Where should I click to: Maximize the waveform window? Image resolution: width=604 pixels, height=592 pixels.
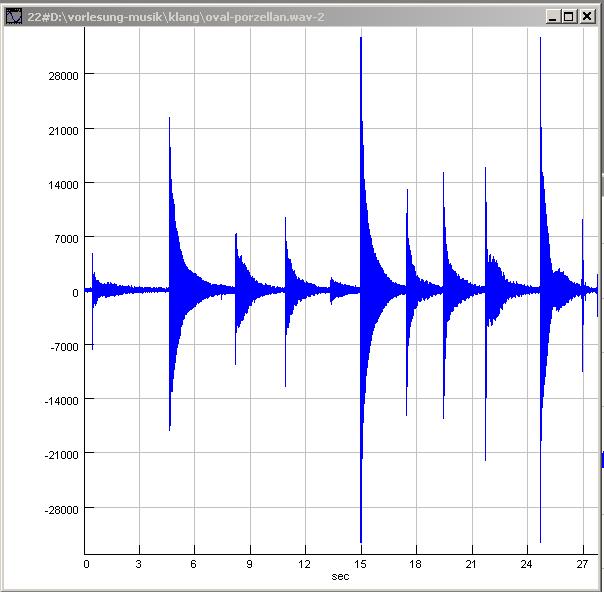coord(569,16)
